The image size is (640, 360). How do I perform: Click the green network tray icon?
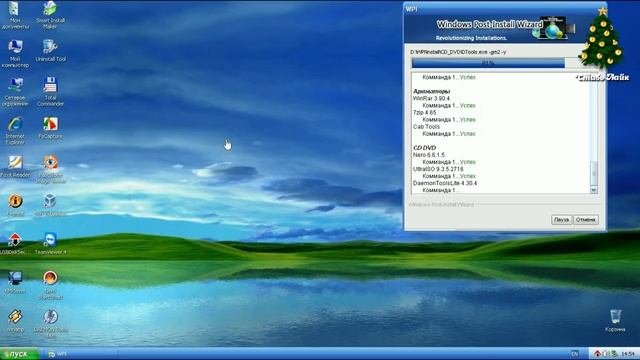coord(613,353)
